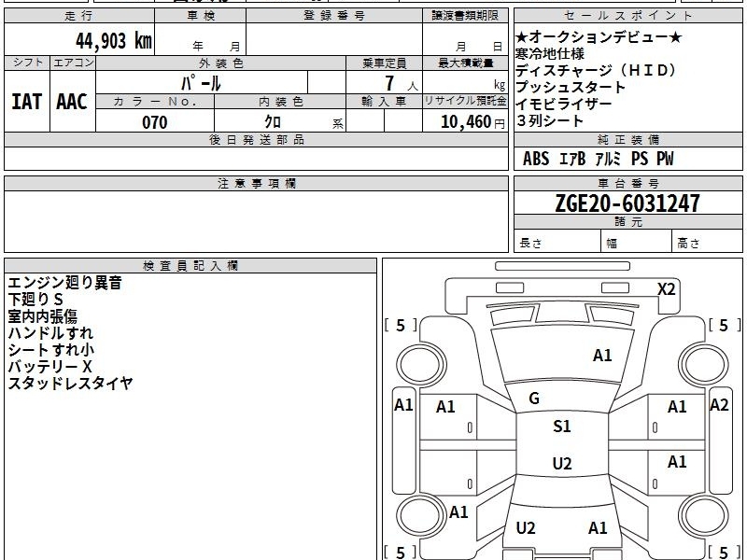Click the パール exterior color value
This screenshot has width=747, height=560.
pos(201,83)
